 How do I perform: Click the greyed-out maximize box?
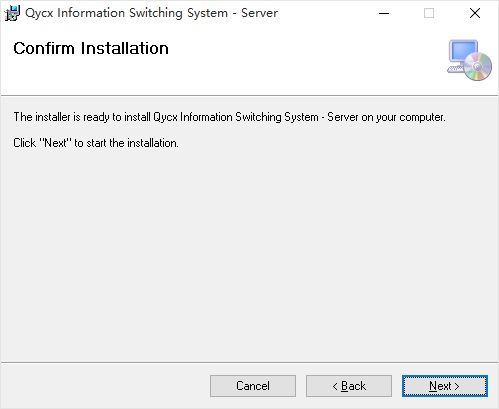[x=429, y=13]
